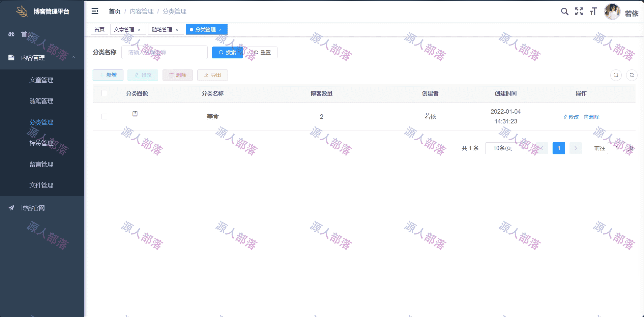Screen dimensions: 644x317
Task: Edit the 美食 row via 修改 link
Action: tap(571, 117)
